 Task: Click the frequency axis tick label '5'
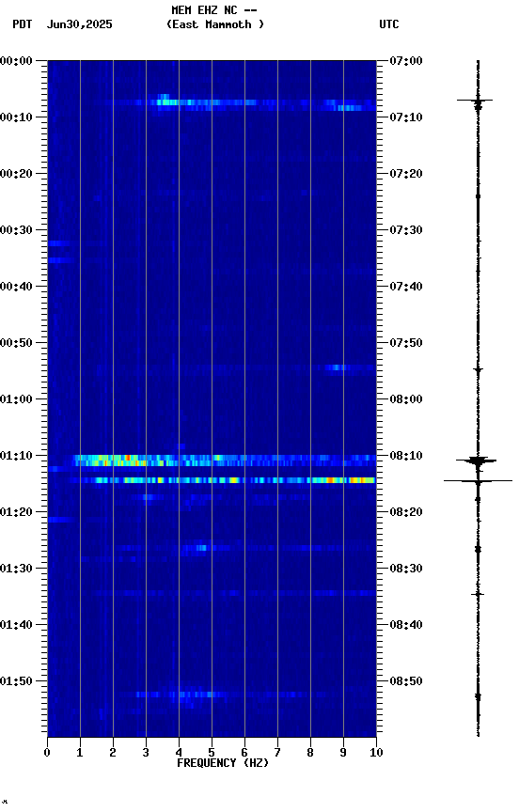pos(212,753)
